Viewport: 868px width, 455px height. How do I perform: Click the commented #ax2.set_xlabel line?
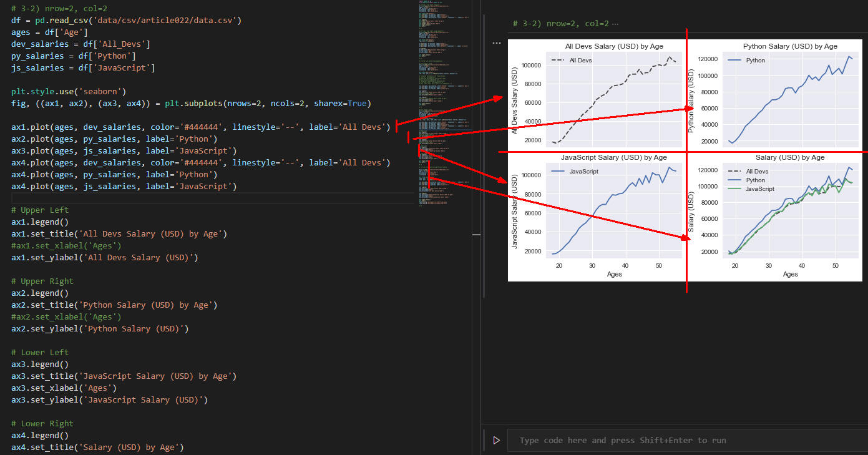(x=66, y=316)
